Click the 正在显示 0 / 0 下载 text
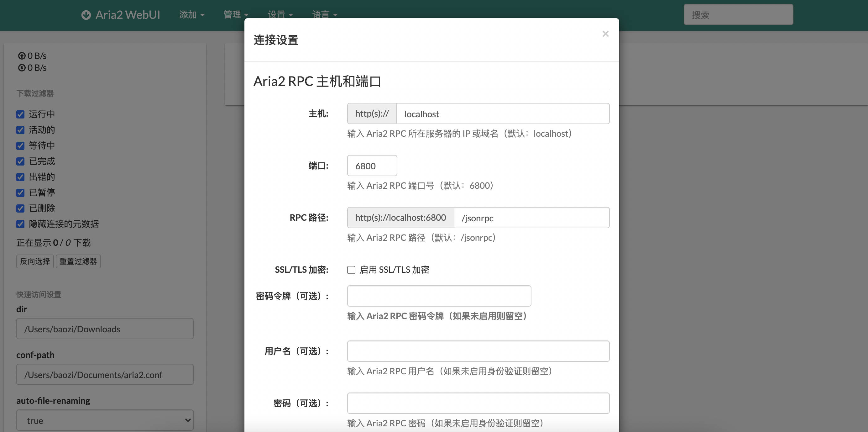The image size is (868, 432). (x=54, y=242)
